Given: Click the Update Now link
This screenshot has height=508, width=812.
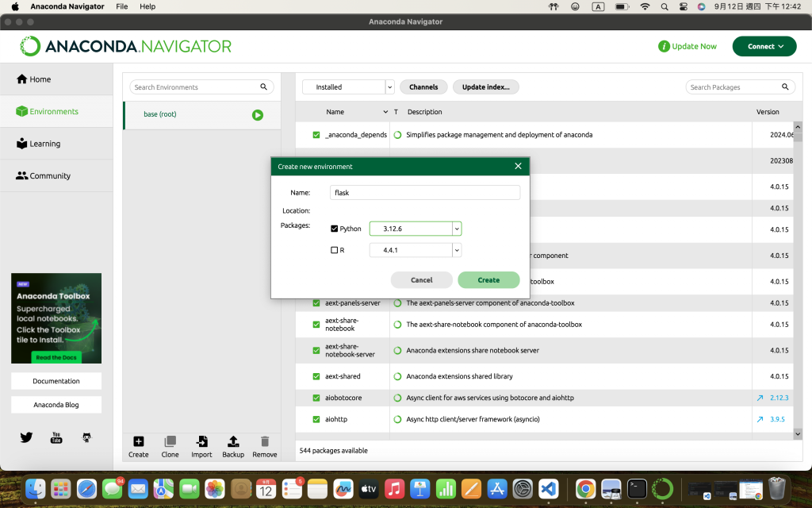Looking at the screenshot, I should 694,46.
